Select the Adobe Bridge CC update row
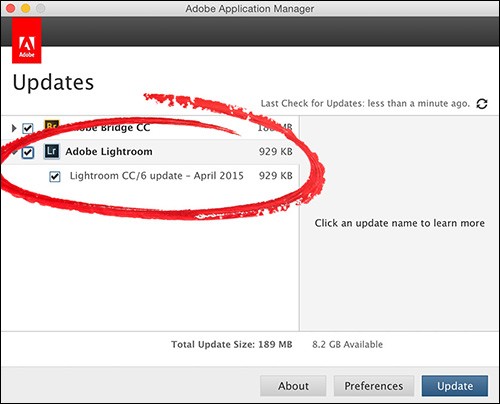Viewport: 500px width, 404px height. (x=150, y=128)
